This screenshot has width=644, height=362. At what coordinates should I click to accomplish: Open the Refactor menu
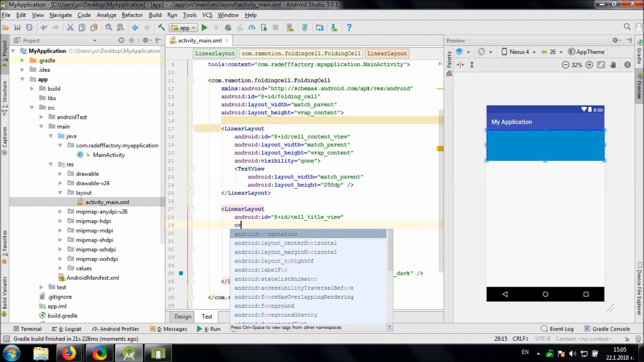(x=132, y=15)
